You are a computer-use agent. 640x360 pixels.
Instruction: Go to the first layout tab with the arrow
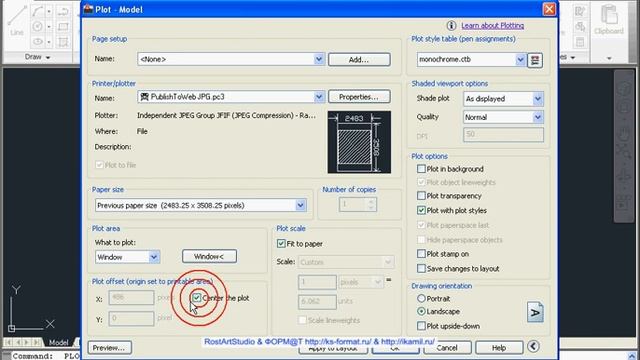[8, 342]
